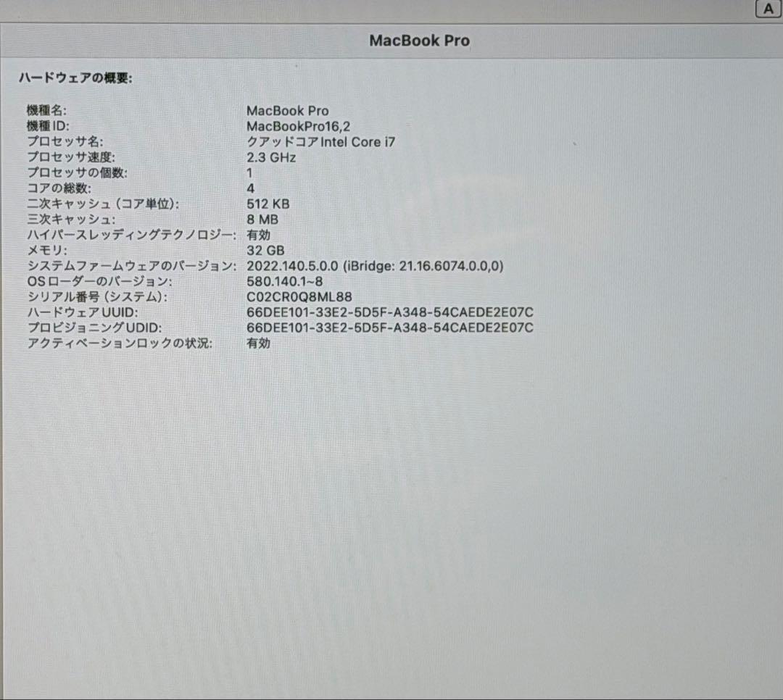The image size is (783, 700).
Task: Select the プロセッサ名 label
Action: tap(65, 142)
